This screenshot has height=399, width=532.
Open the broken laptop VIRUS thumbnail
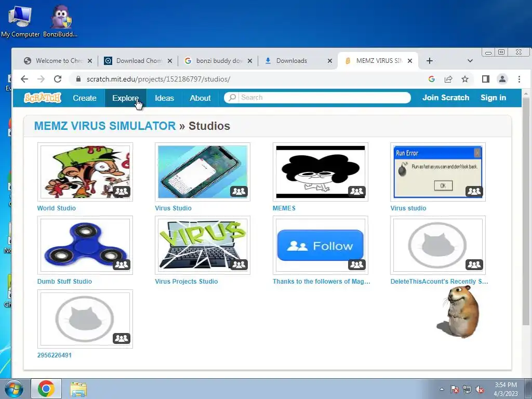pyautogui.click(x=203, y=245)
